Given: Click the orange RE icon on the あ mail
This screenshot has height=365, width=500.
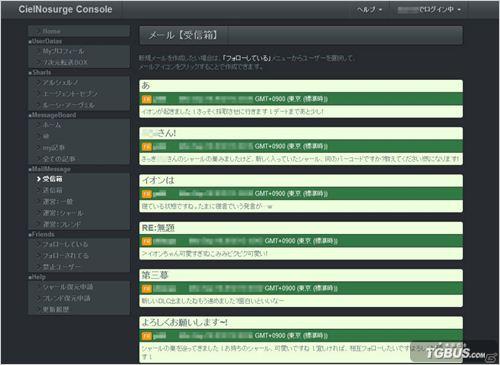Looking at the screenshot, I should click(147, 99).
